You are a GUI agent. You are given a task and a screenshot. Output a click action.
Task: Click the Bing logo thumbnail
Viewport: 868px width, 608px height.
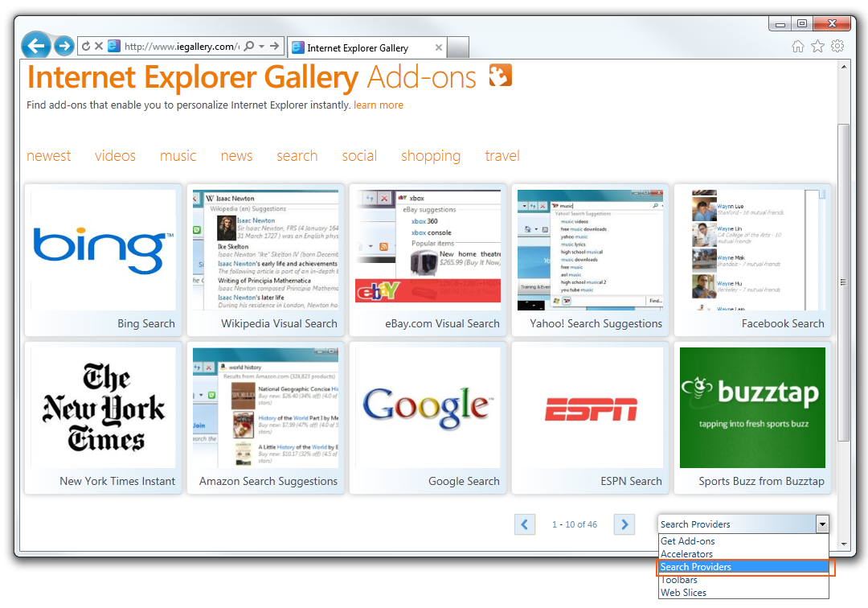click(x=104, y=250)
